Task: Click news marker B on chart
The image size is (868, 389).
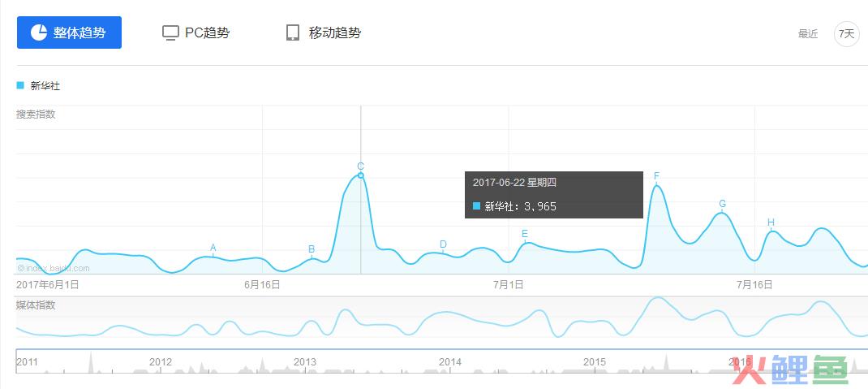Action: (x=312, y=249)
